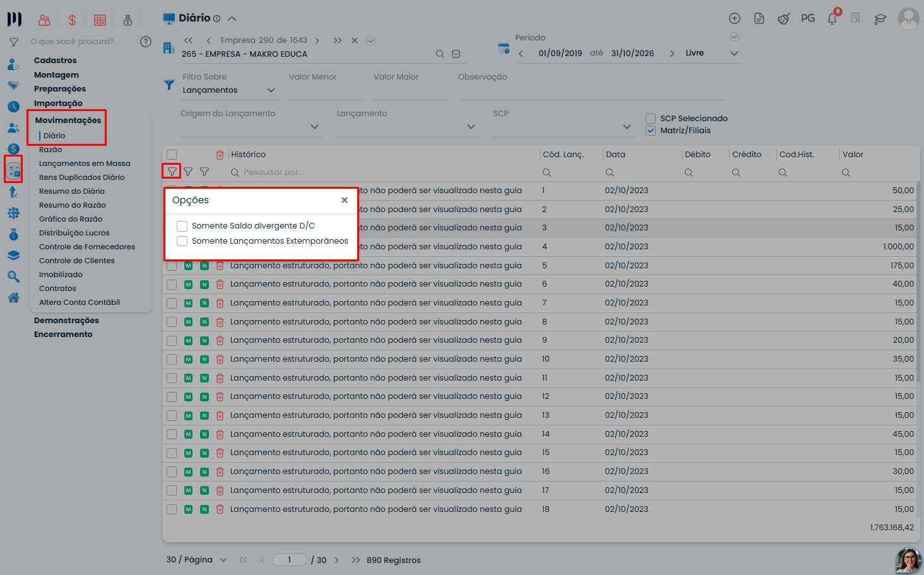Open Lançamentos em Massa
The width and height of the screenshot is (924, 575).
85,163
